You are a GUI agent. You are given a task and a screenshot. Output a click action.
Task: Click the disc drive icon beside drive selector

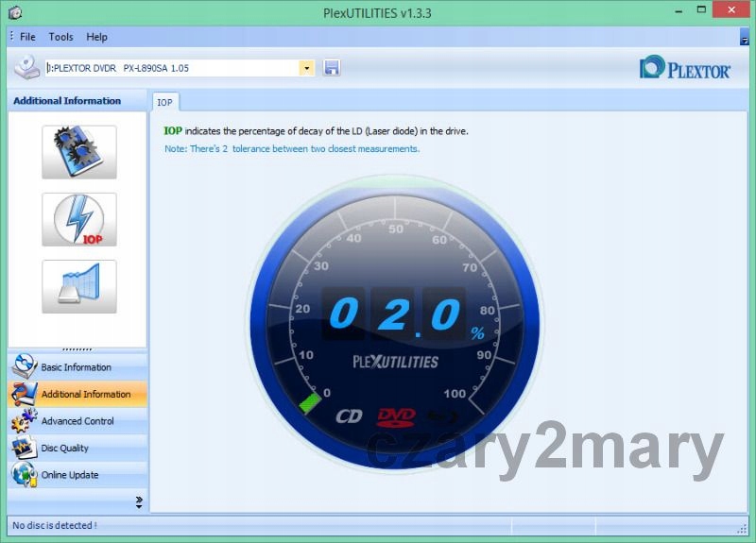pyautogui.click(x=27, y=68)
